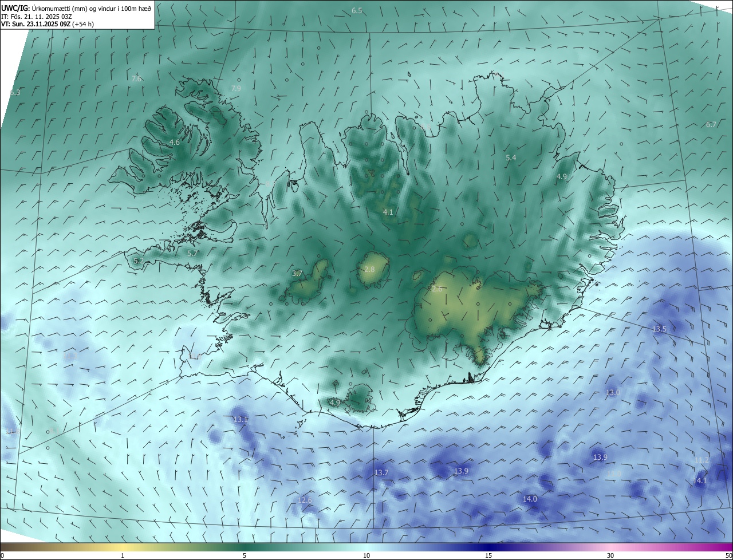Click the 5.4 value label on the map
The height and width of the screenshot is (560, 733).
click(511, 157)
